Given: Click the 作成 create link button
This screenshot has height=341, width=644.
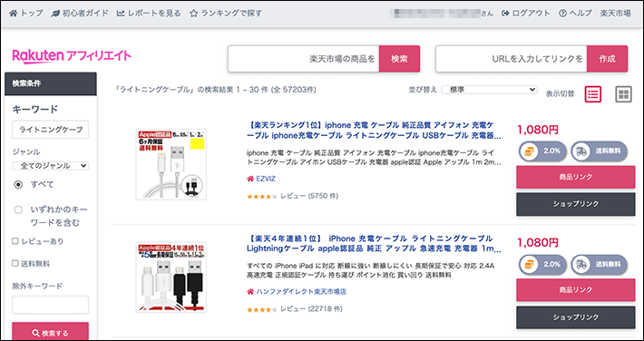Looking at the screenshot, I should coord(607,59).
